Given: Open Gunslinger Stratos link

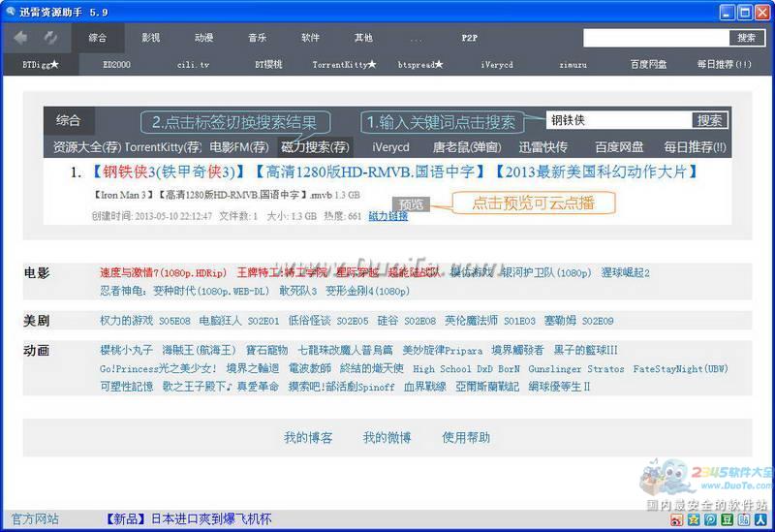Looking at the screenshot, I should pyautogui.click(x=576, y=369).
